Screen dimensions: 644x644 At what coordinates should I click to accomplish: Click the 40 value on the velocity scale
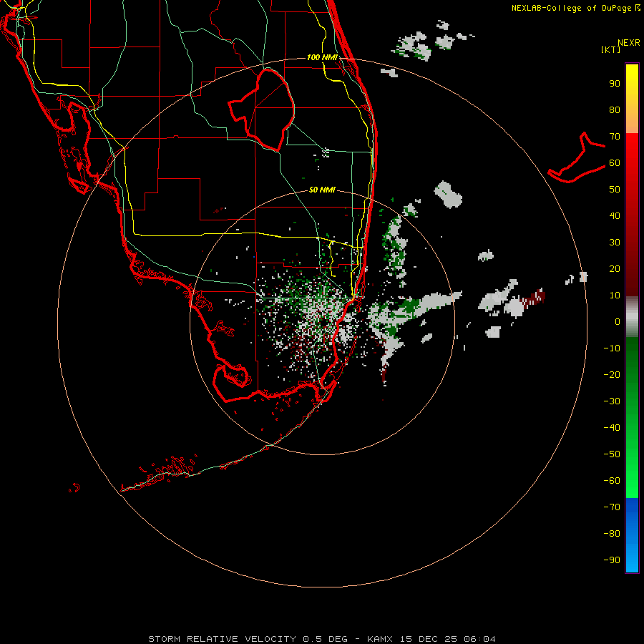coord(615,216)
